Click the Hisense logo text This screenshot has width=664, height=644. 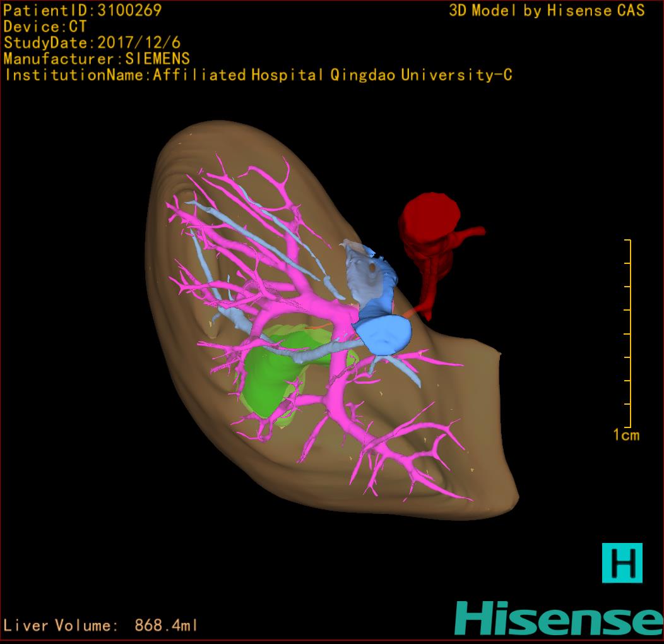(x=559, y=618)
